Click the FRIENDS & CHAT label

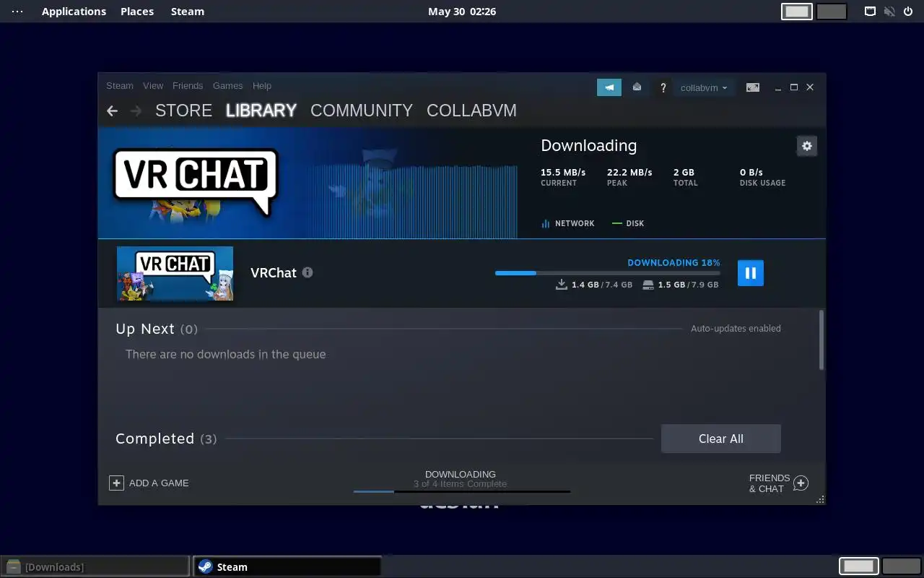pyautogui.click(x=770, y=483)
